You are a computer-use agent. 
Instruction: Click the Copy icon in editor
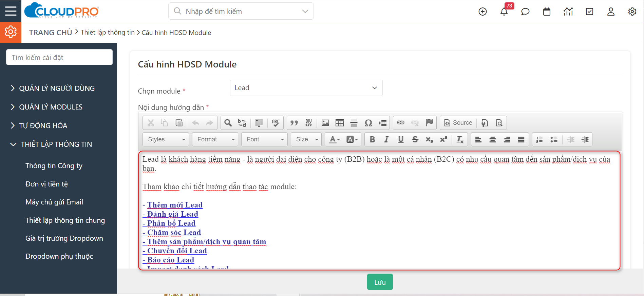point(165,123)
